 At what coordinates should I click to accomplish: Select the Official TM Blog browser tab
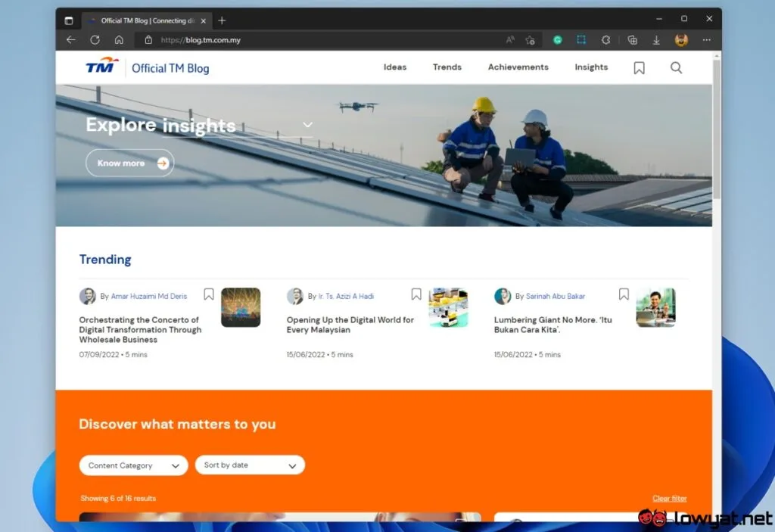point(147,20)
